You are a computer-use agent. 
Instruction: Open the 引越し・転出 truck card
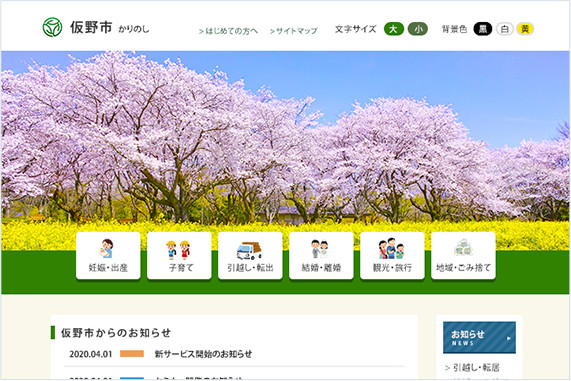tap(250, 255)
